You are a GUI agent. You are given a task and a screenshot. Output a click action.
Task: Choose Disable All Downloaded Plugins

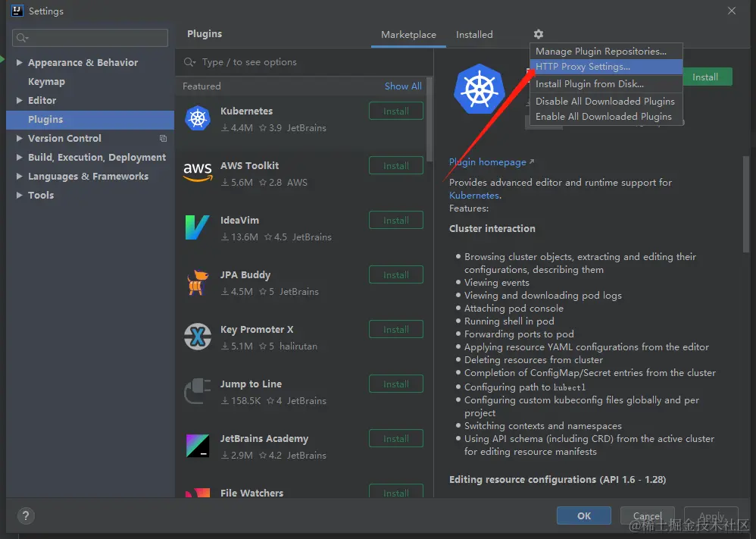[606, 102]
